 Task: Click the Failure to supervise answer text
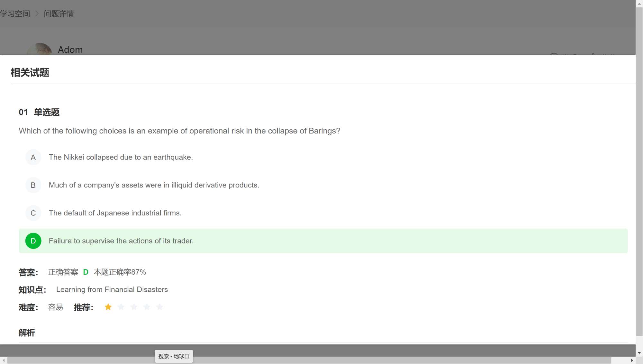pyautogui.click(x=121, y=241)
